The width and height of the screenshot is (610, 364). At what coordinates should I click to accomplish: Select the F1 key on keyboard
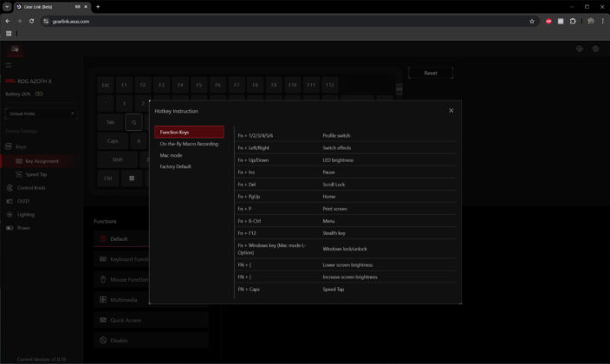point(124,85)
